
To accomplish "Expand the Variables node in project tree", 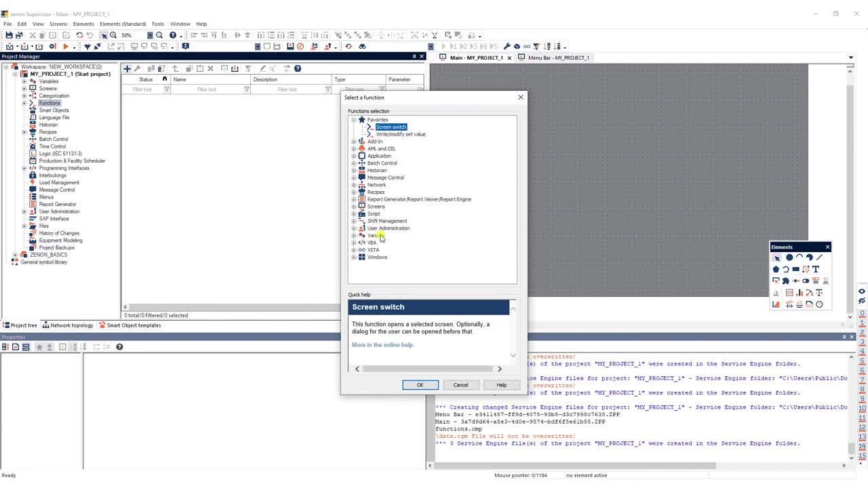I will [24, 81].
